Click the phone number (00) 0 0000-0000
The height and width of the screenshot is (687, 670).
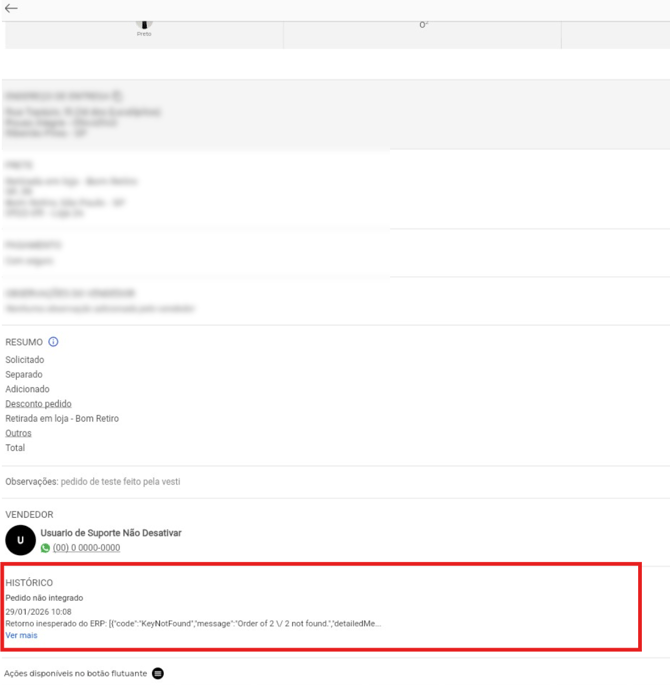tap(86, 548)
